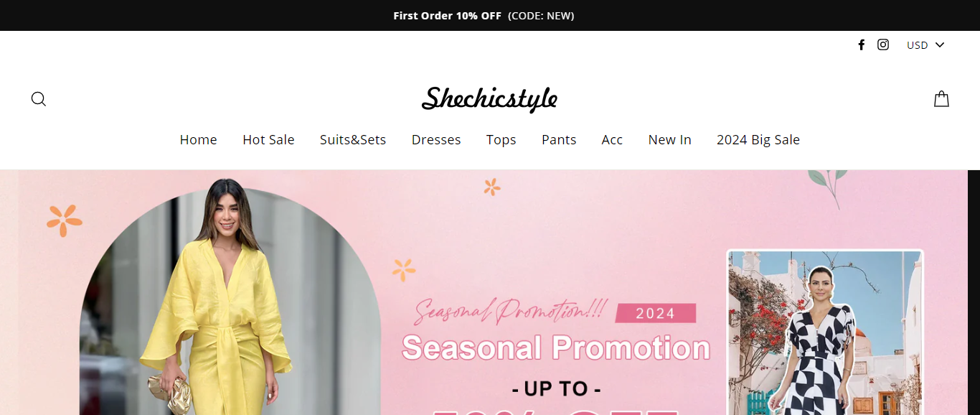The width and height of the screenshot is (980, 415).
Task: Go to the Home menu item
Action: coord(198,140)
